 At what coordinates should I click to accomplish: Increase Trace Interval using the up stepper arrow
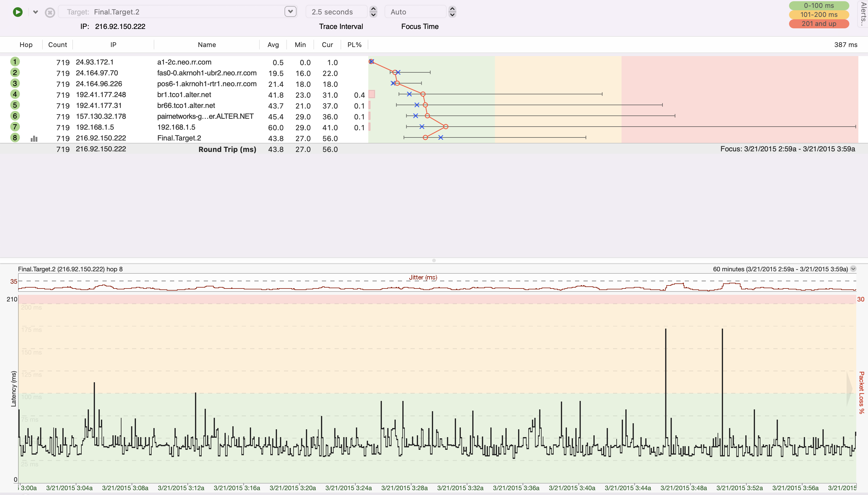373,9
